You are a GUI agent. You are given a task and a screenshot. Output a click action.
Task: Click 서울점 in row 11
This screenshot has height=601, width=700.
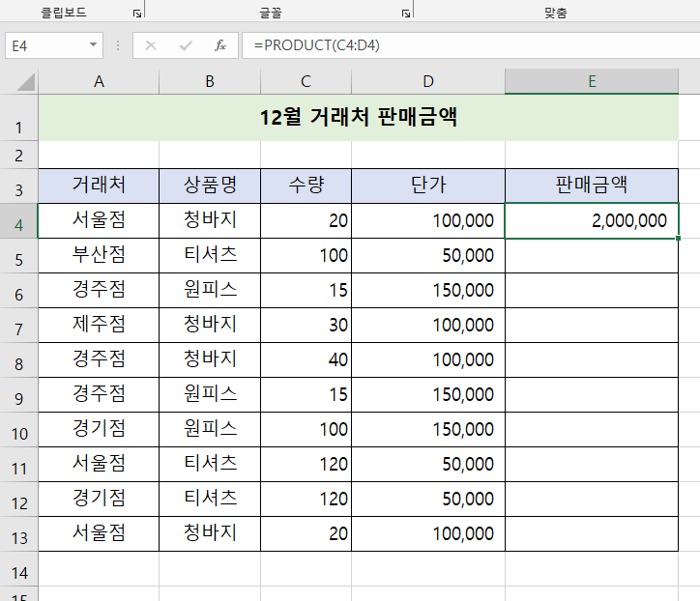[99, 465]
